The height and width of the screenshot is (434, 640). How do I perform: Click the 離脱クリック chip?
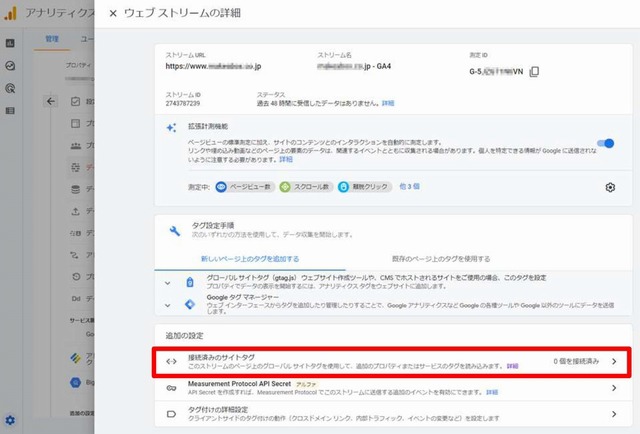click(365, 187)
